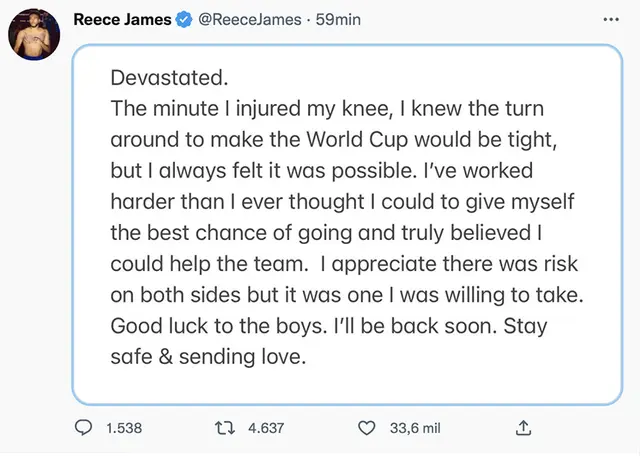Click the share upload arrow icon
Screen dimensions: 640x456
pos(522,428)
